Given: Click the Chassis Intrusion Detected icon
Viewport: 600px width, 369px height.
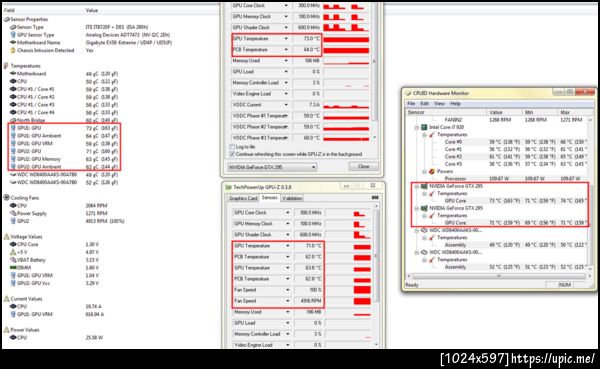Looking at the screenshot, I should [x=13, y=50].
